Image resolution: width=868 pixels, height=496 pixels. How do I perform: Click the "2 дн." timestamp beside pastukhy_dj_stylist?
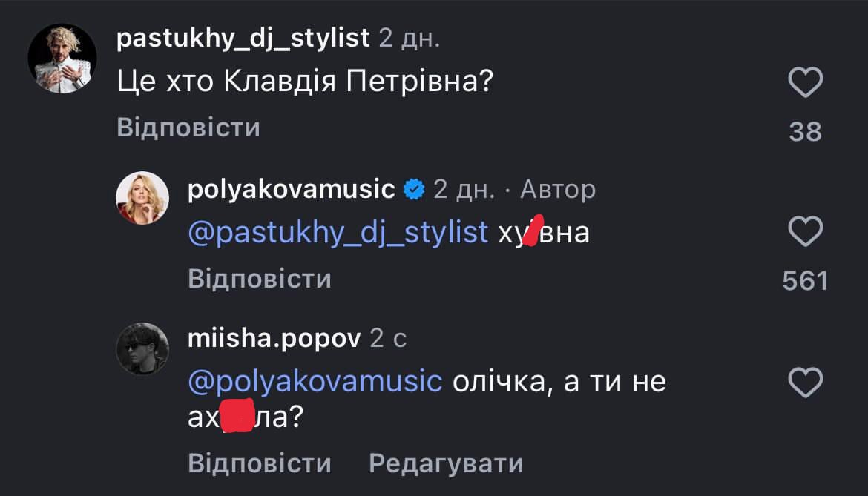(409, 38)
